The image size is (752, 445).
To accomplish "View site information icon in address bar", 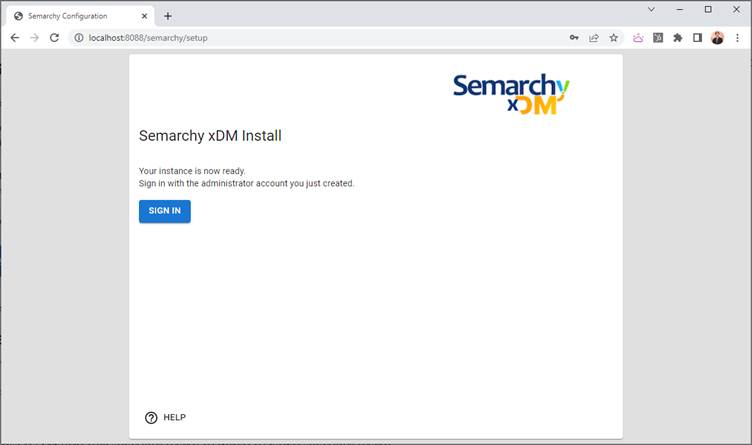I will pos(79,38).
